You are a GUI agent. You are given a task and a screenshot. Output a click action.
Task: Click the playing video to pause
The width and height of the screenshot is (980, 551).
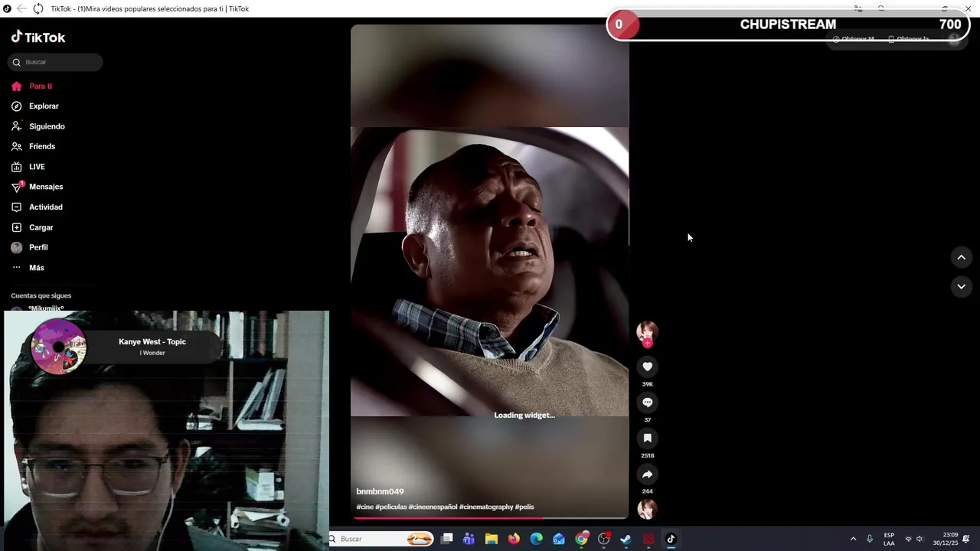pyautogui.click(x=489, y=272)
